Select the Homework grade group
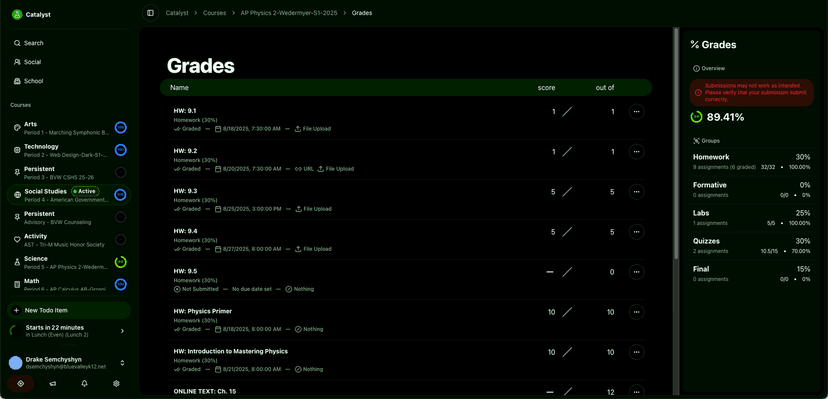828x399 pixels. (x=751, y=162)
